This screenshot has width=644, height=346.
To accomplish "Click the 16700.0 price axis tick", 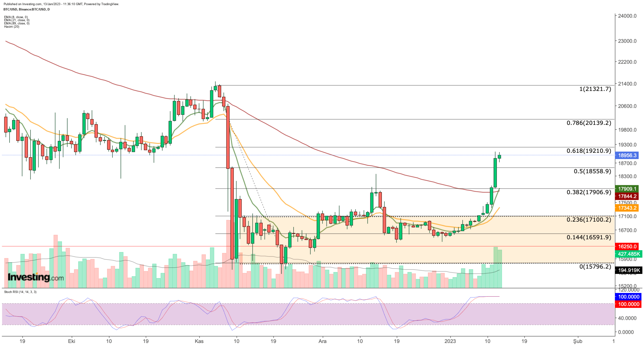I will (x=627, y=230).
